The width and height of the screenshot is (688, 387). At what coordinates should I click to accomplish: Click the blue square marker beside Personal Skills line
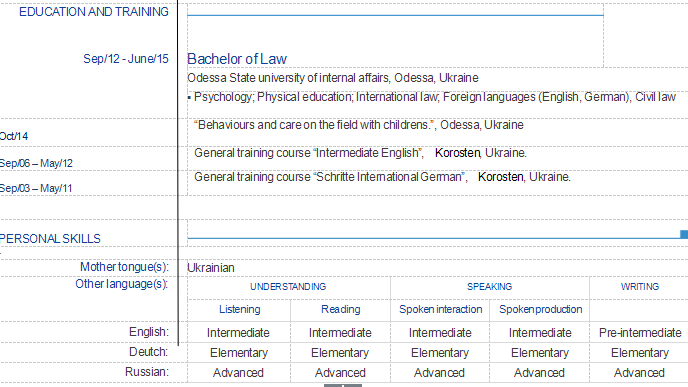tap(684, 234)
